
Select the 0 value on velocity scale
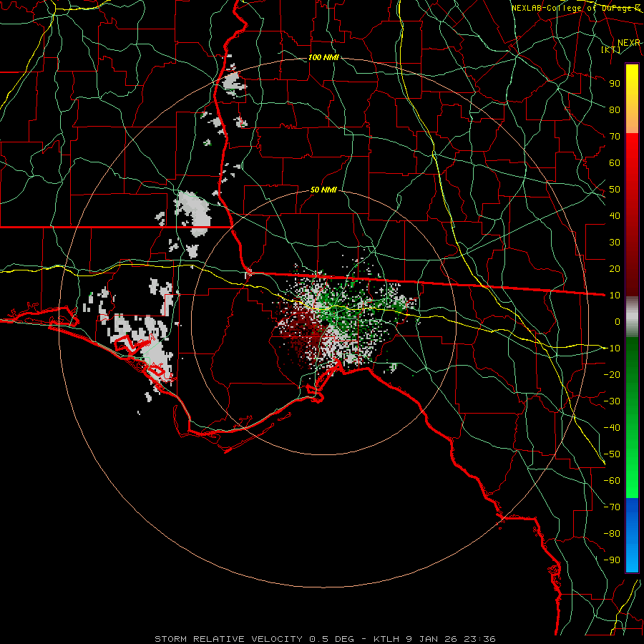click(618, 321)
